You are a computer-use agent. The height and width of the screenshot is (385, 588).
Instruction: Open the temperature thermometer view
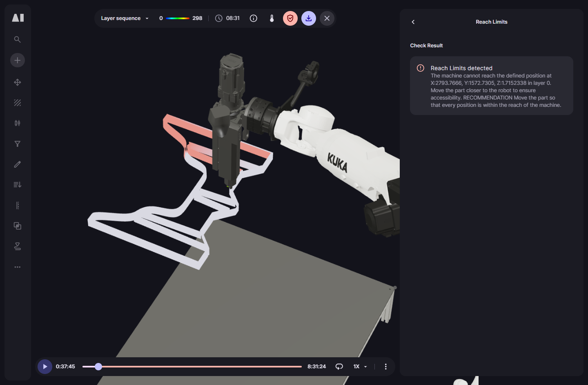coord(272,18)
